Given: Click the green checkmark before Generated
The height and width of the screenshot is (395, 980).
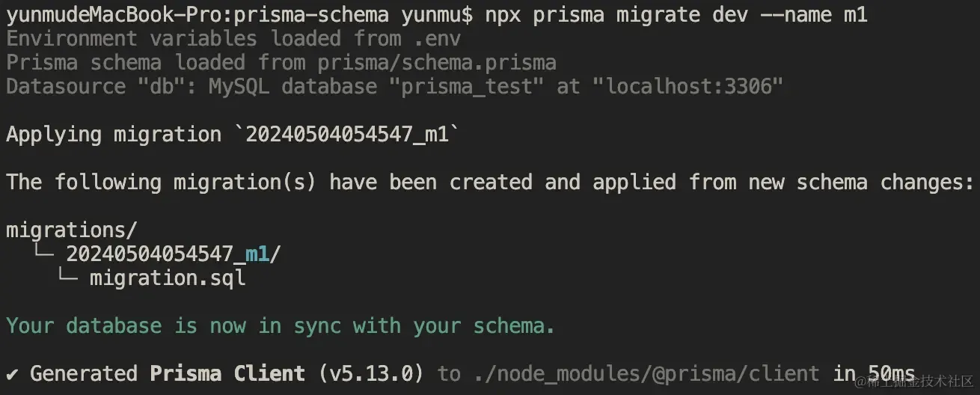Looking at the screenshot, I should 13,373.
